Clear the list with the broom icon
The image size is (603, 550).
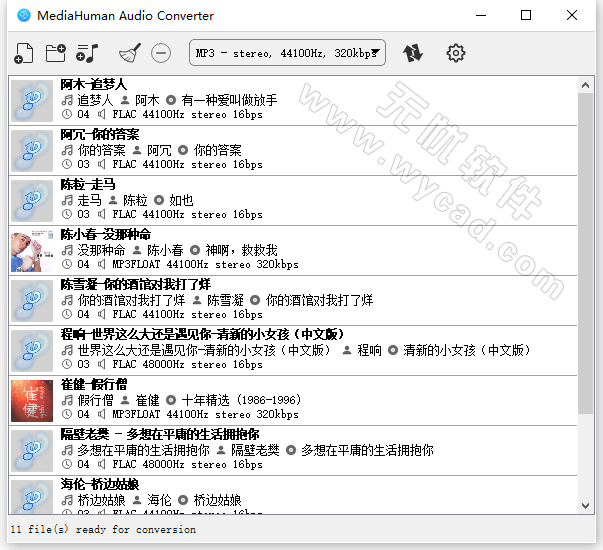(130, 53)
